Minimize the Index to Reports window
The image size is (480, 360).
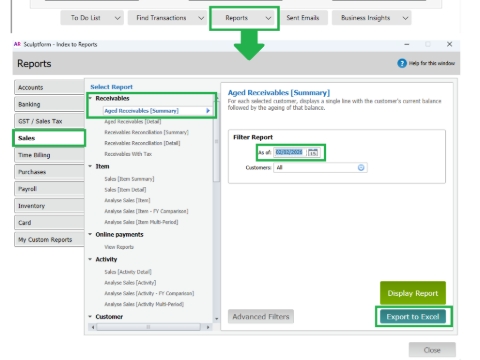click(x=407, y=44)
